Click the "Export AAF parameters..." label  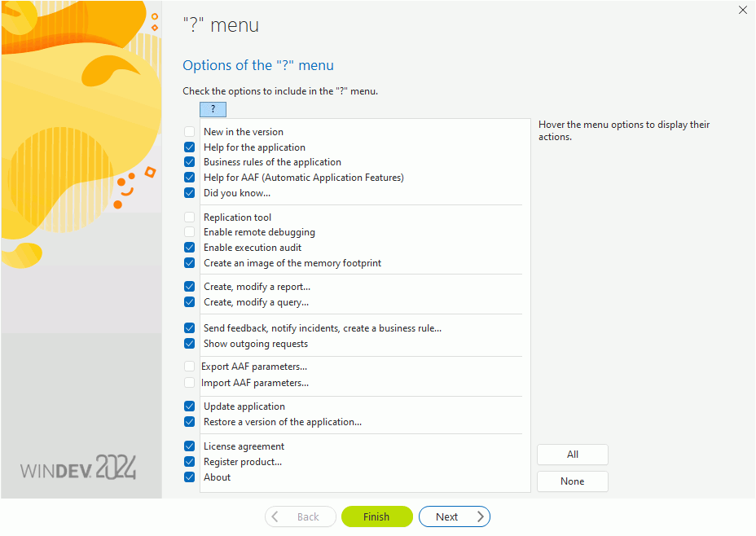pyautogui.click(x=254, y=367)
